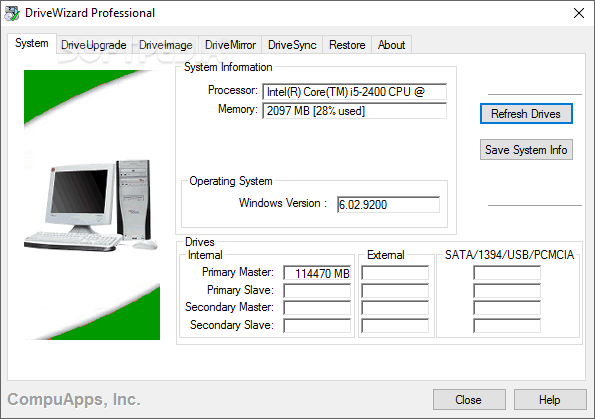595x419 pixels.
Task: Click the 'Operating System' group heading
Action: tap(231, 181)
